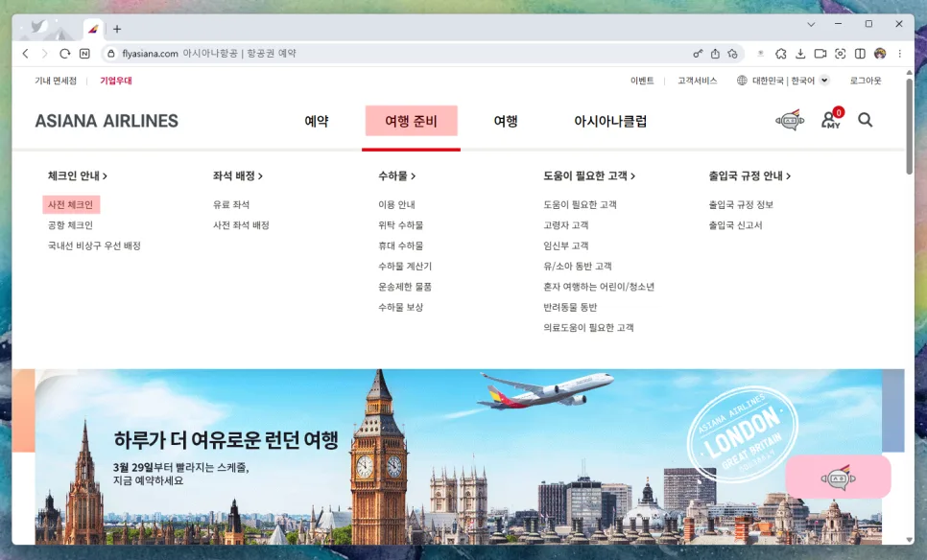Viewport: 927px width, 560px height.
Task: Start screen capture tool icon
Action: (x=840, y=53)
